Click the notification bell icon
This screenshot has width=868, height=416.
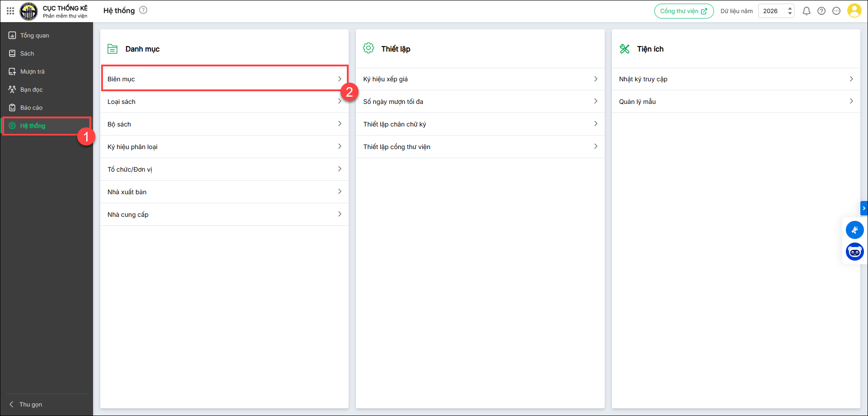[x=806, y=11]
